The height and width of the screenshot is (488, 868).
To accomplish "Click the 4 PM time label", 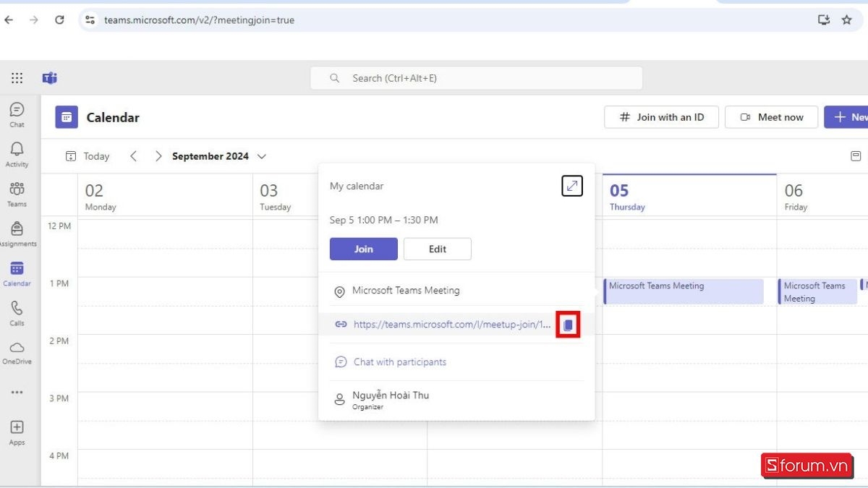I will coord(59,455).
